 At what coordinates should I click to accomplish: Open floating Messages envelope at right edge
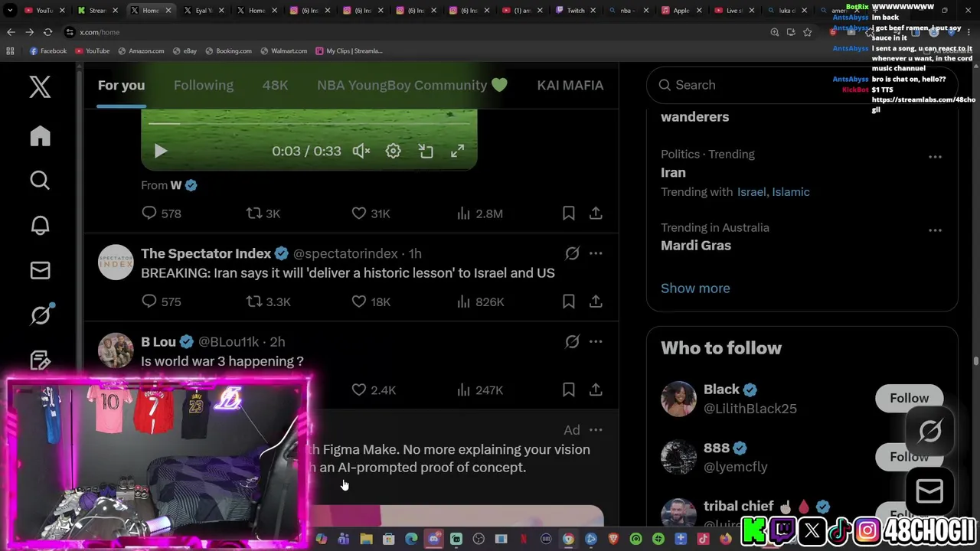930,491
